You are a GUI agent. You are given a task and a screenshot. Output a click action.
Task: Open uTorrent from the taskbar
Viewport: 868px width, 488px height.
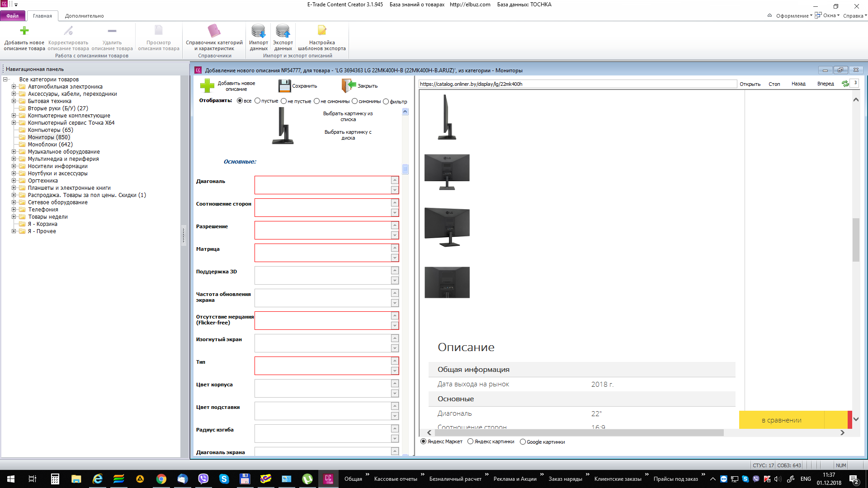(x=307, y=479)
